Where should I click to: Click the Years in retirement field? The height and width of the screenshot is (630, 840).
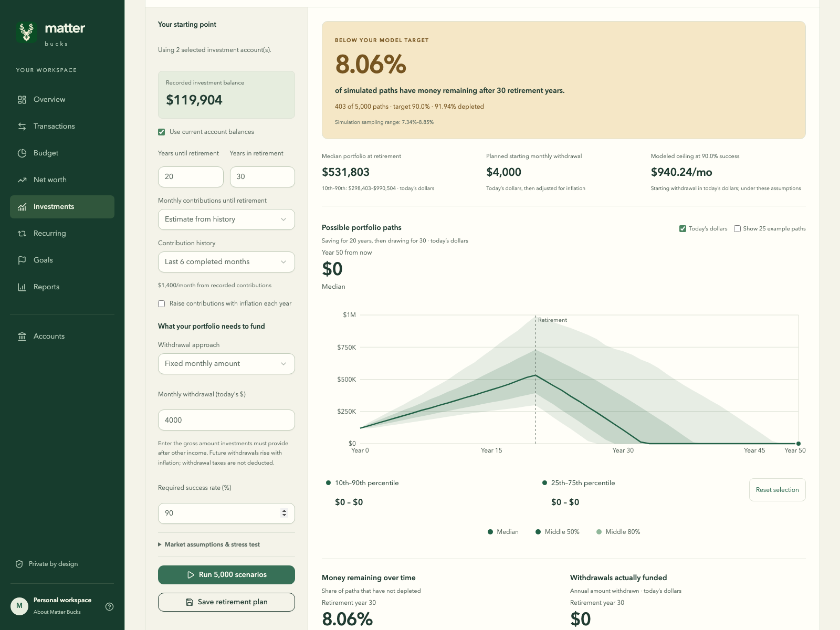point(262,177)
